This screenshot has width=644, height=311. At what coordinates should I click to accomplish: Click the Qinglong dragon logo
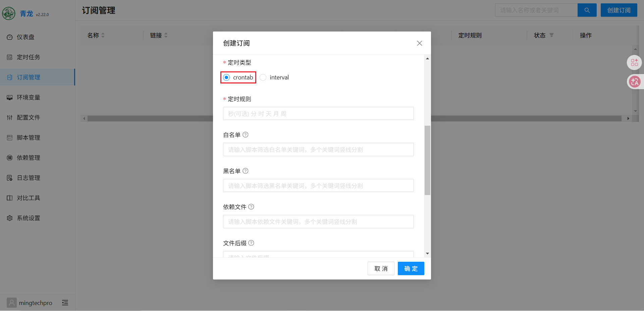pos(9,13)
